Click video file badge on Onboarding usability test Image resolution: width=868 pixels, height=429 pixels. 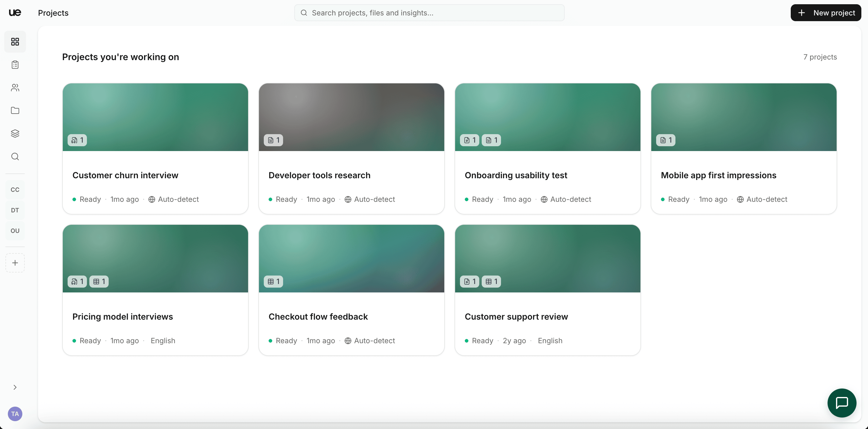[469, 140]
